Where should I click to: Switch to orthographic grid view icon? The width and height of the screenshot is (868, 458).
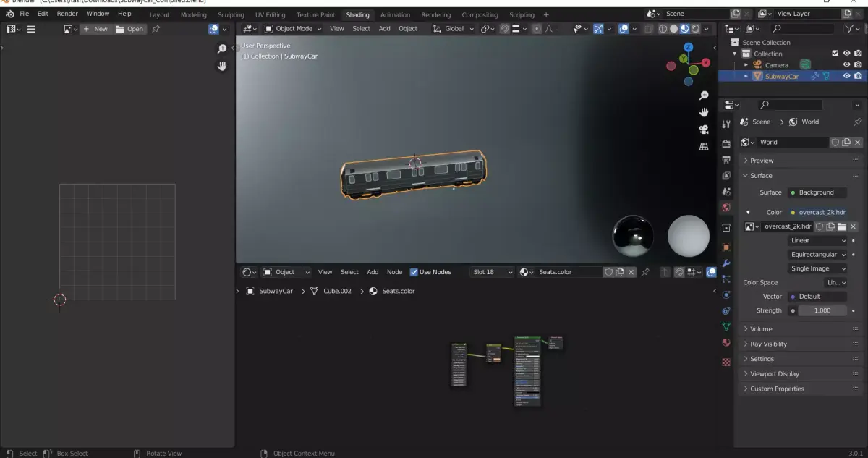(x=704, y=146)
